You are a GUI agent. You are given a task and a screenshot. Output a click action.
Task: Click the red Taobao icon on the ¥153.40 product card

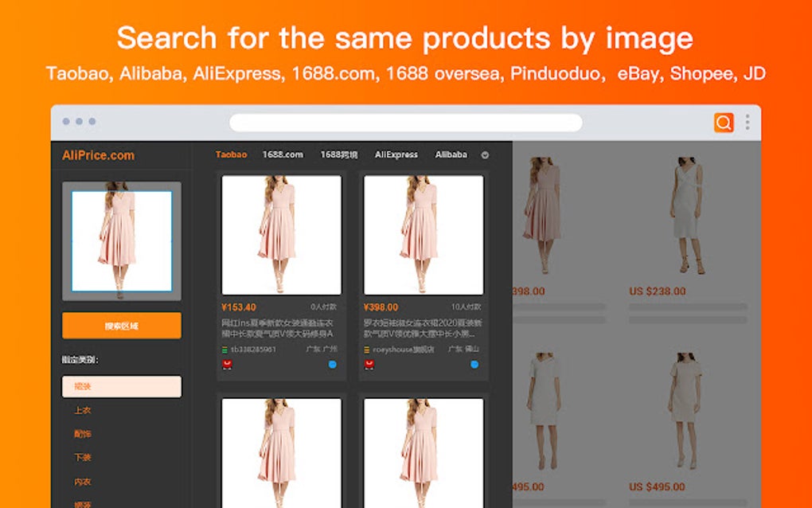tap(228, 363)
